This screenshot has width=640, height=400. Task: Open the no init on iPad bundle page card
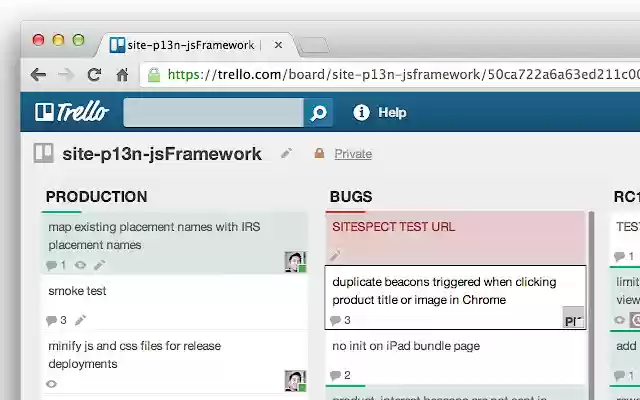tap(456, 358)
